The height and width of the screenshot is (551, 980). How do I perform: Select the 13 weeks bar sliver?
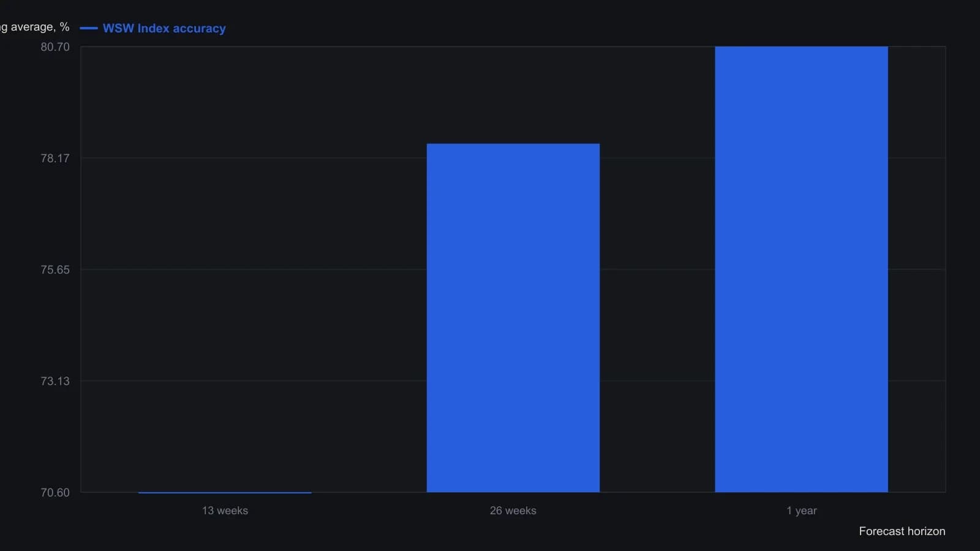tap(225, 492)
